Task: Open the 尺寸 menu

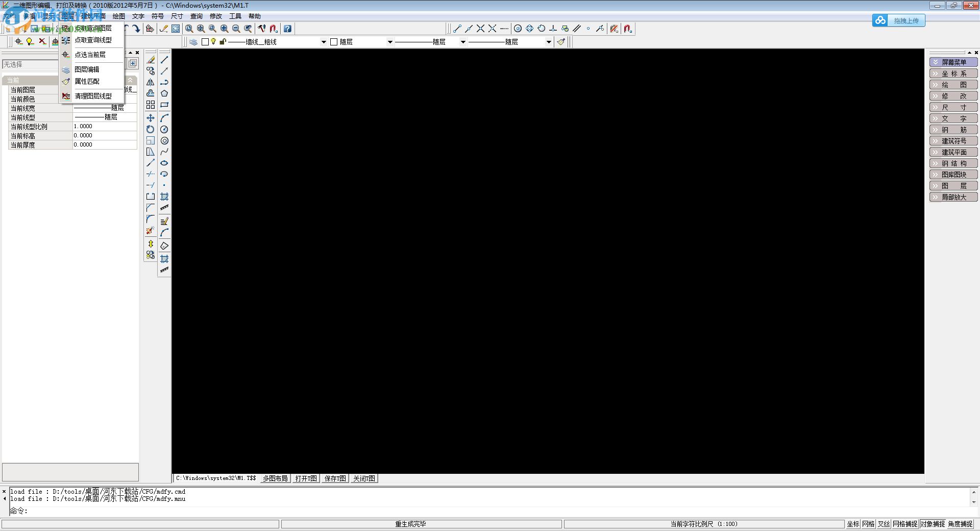Action: pos(177,16)
